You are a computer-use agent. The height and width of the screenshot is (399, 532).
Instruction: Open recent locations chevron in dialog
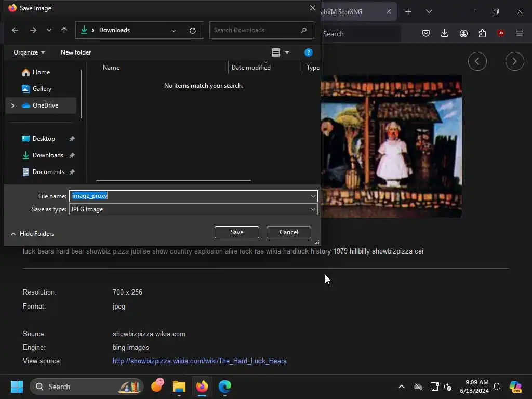tap(49, 30)
